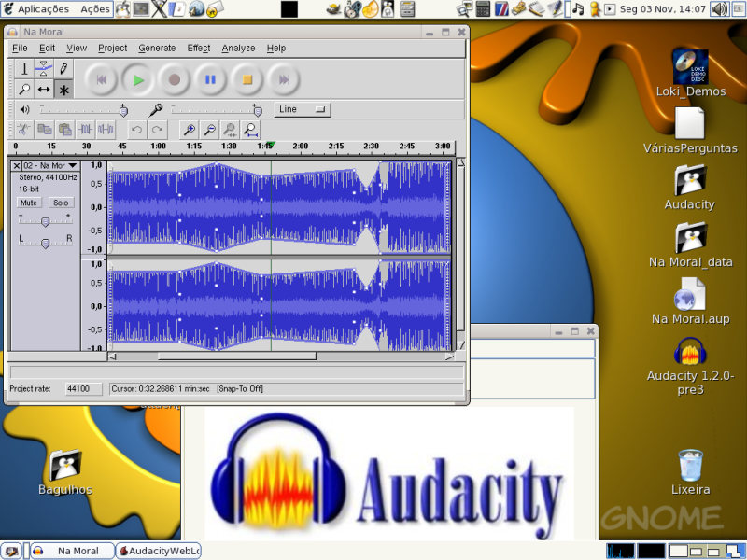The width and height of the screenshot is (747, 560).
Task: Select the Envelope tool
Action: [44, 68]
